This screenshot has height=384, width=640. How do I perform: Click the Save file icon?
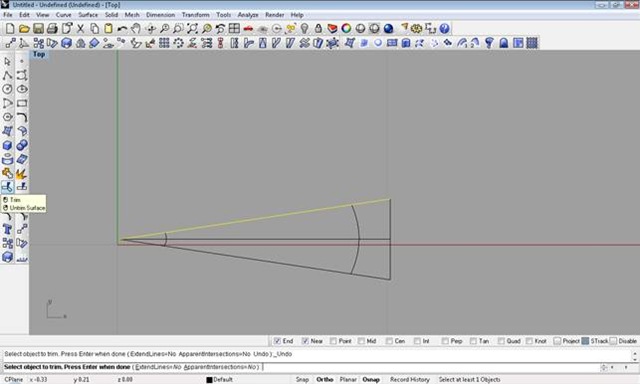(x=38, y=29)
